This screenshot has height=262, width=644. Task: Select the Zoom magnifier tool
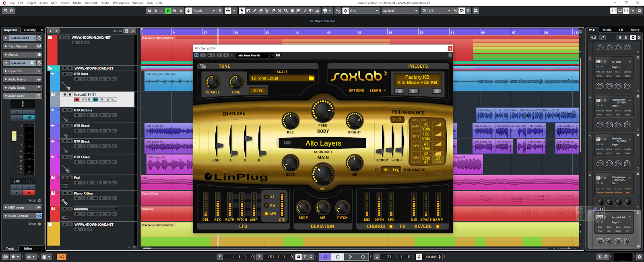pyautogui.click(x=286, y=10)
